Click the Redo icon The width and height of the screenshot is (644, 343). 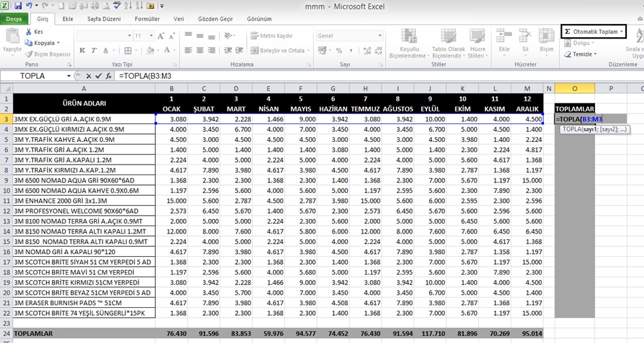click(x=45, y=6)
